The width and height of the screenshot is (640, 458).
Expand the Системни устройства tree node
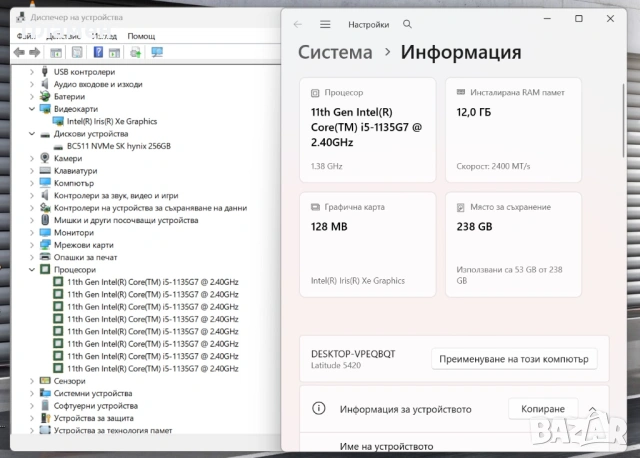[x=32, y=394]
